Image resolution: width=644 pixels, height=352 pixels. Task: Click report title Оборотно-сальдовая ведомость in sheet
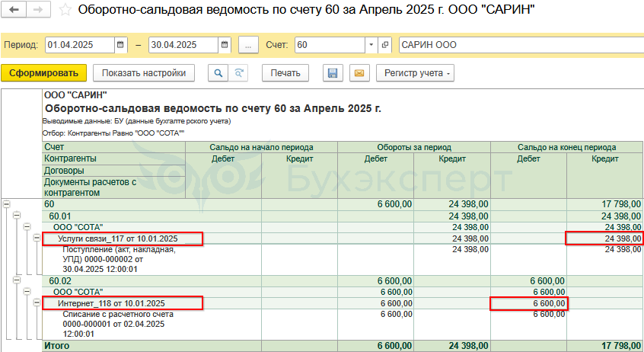click(x=212, y=108)
